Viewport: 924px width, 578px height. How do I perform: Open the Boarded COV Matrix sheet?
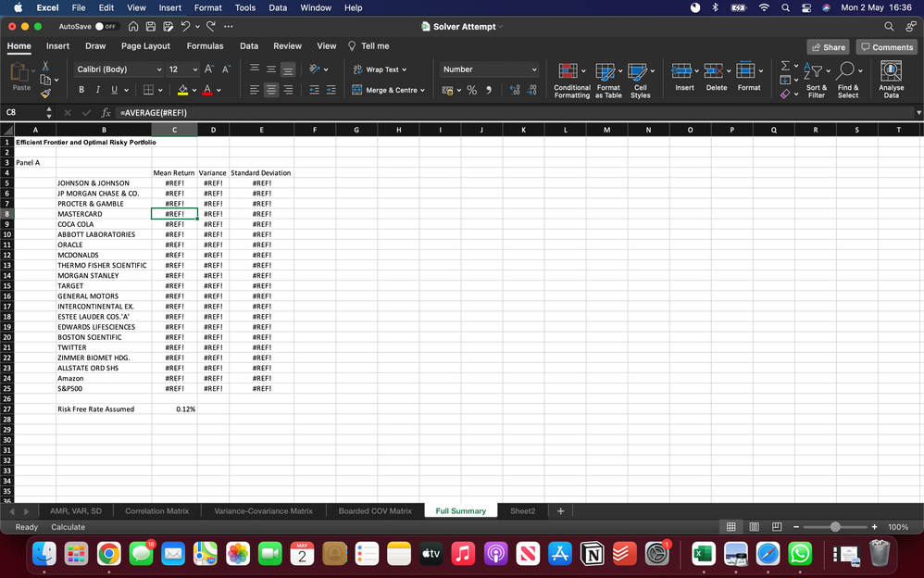(375, 510)
